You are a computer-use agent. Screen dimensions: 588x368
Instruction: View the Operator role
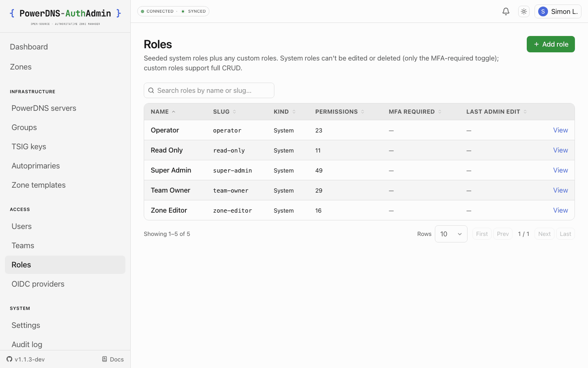(560, 130)
